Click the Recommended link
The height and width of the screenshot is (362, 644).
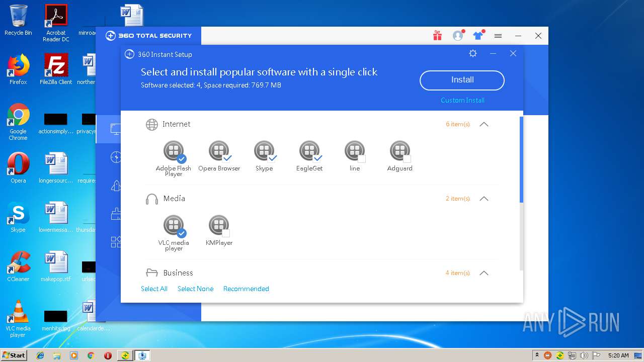[246, 289]
